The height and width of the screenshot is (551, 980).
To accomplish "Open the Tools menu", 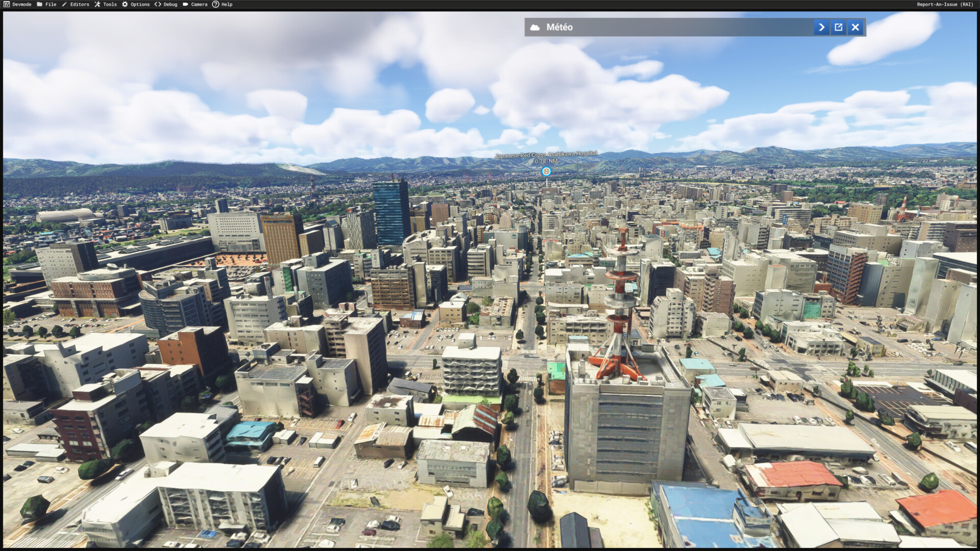I will pos(110,4).
